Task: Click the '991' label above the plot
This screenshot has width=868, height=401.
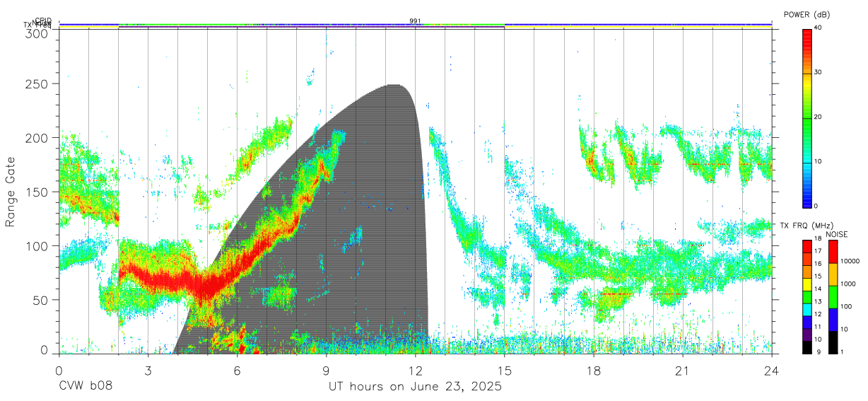Action: (x=416, y=21)
